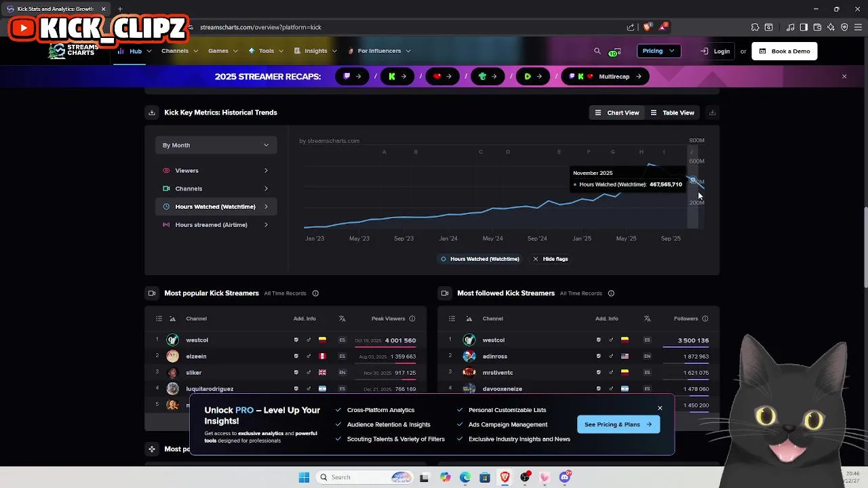
Task: Open Discord from the taskbar
Action: pyautogui.click(x=565, y=477)
